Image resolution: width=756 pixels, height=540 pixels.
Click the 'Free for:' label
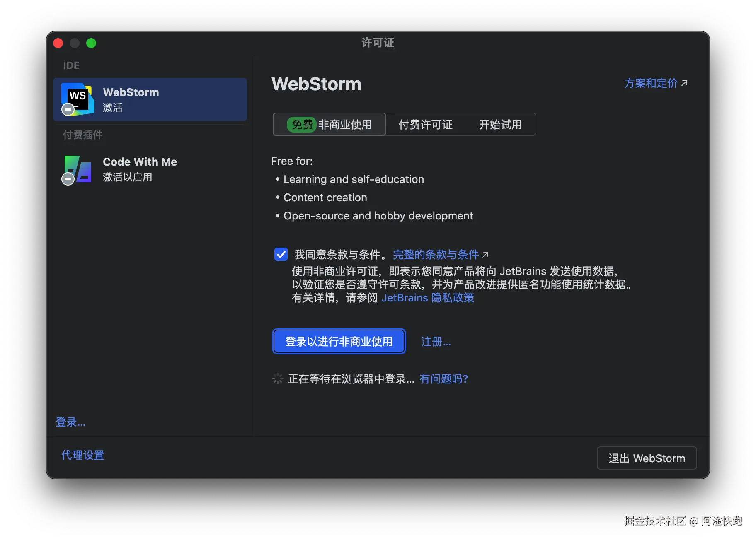(x=292, y=161)
